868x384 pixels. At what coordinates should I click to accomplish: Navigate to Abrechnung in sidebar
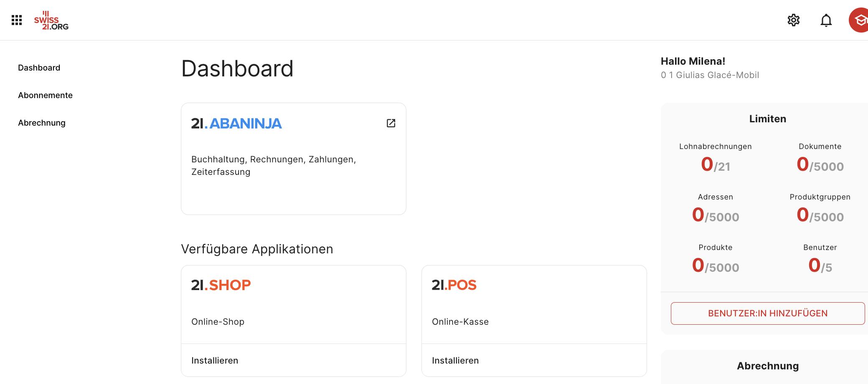tap(42, 123)
